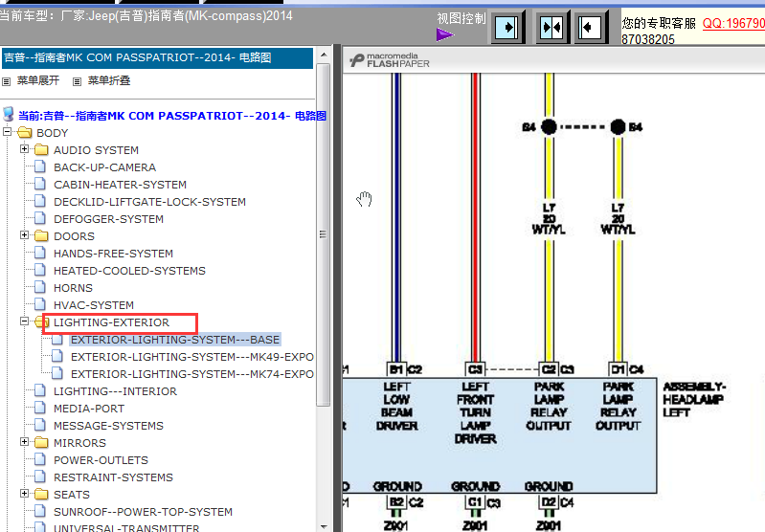Click the MEDIA-PORT document icon
The height and width of the screenshot is (532, 765).
[x=40, y=408]
